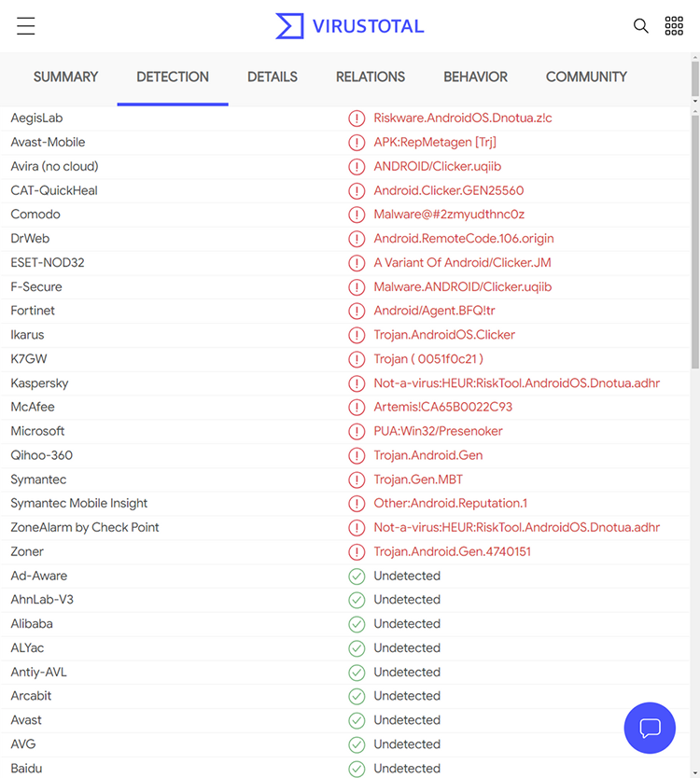Open the apps grid icon
The image size is (700, 778).
point(674,25)
